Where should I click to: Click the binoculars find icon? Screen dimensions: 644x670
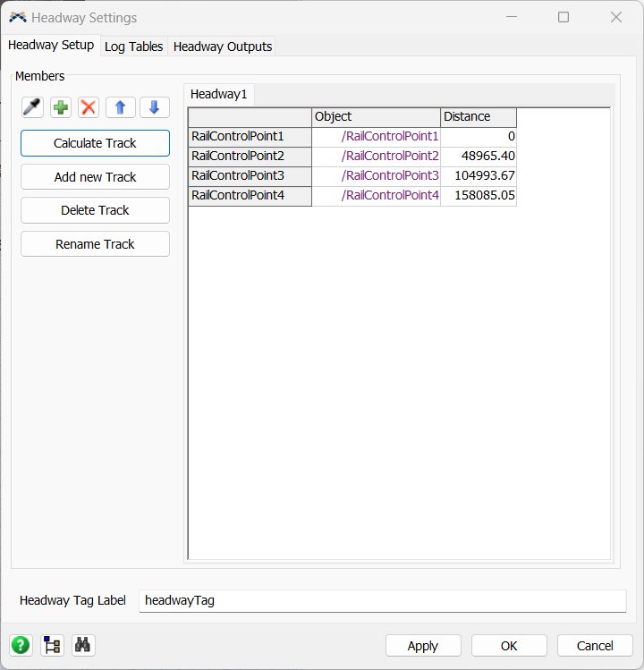(83, 645)
